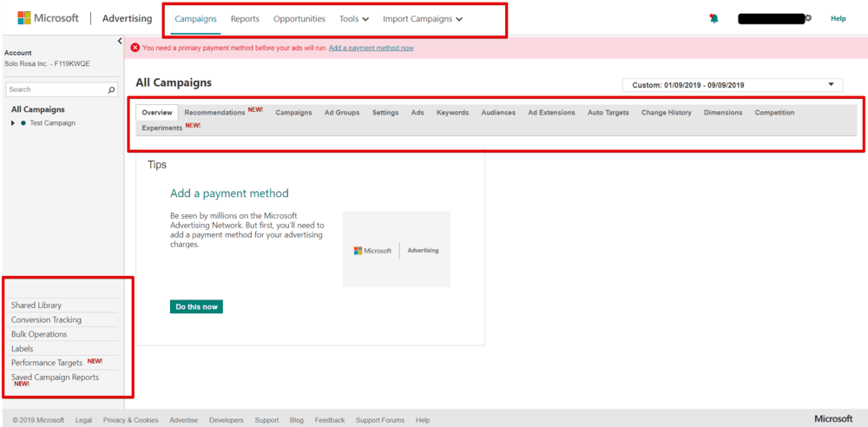Open Performance Targets

(47, 363)
